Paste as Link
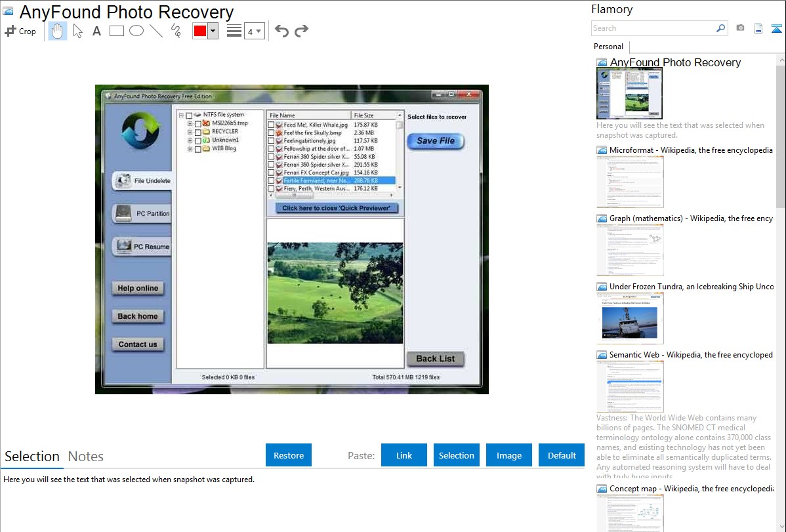Image resolution: width=786 pixels, height=532 pixels. 404,455
